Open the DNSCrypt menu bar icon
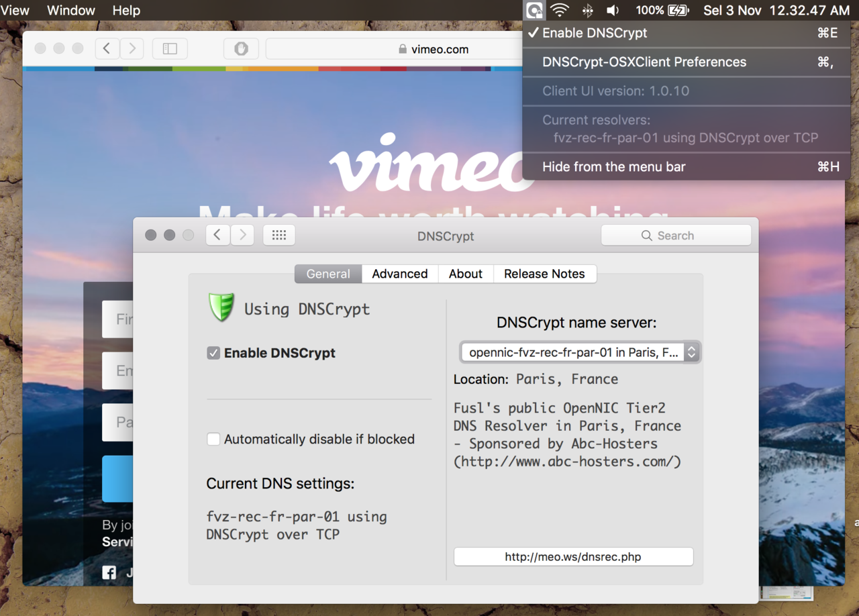Image resolution: width=859 pixels, height=616 pixels. (534, 10)
